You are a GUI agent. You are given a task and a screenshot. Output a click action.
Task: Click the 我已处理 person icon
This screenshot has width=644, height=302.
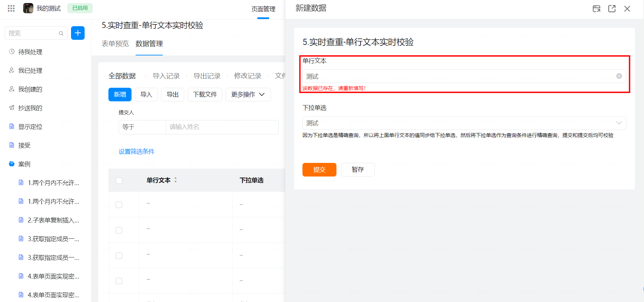(x=12, y=70)
